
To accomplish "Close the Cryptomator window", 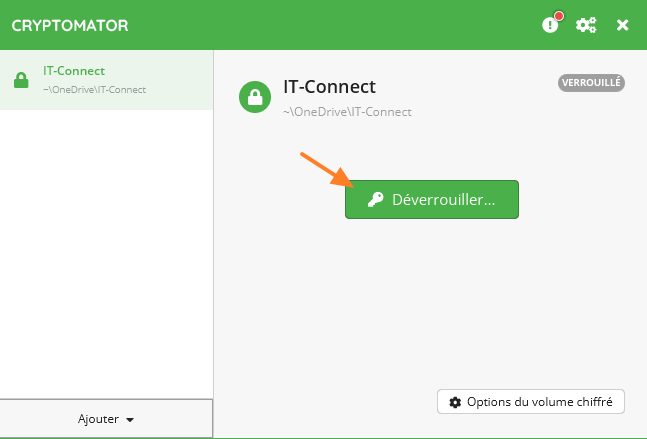I will (622, 25).
